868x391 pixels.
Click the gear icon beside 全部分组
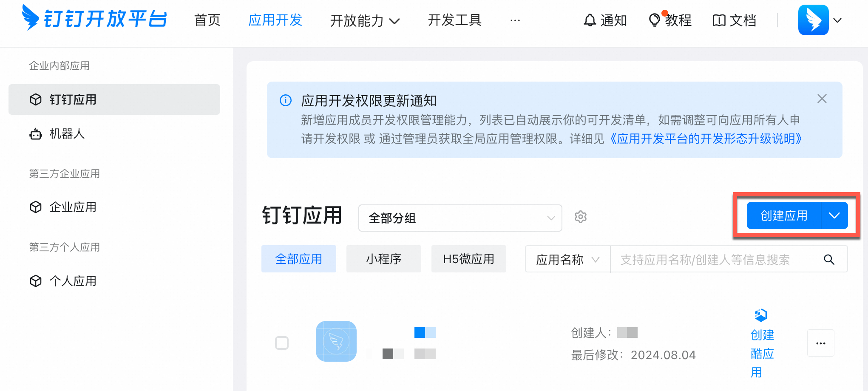click(580, 217)
